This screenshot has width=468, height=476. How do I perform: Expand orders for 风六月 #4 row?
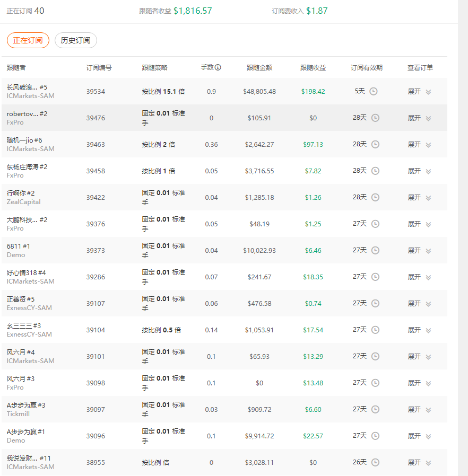tap(419, 356)
